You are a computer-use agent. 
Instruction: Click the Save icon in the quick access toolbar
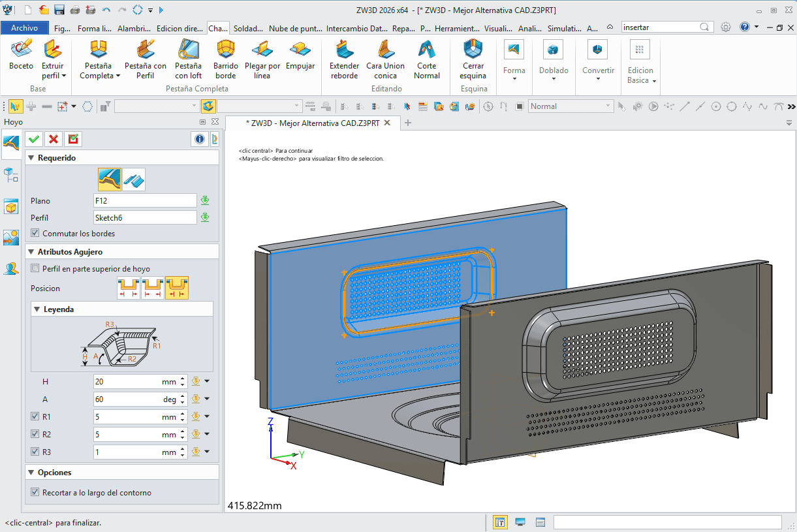(59, 10)
